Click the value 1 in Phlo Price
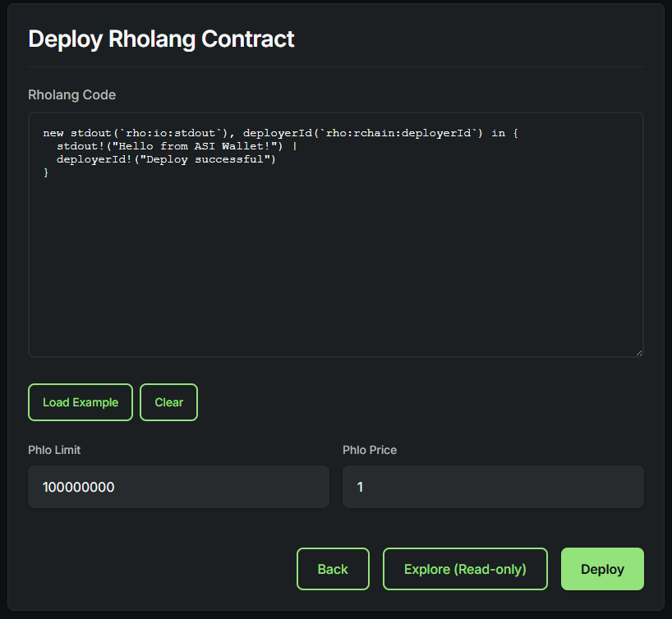 click(360, 487)
